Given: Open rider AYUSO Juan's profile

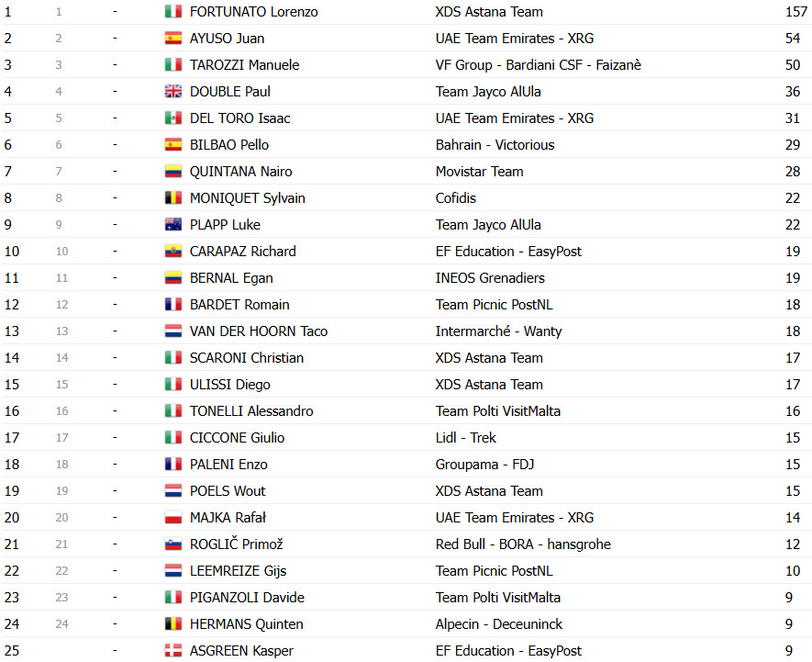Looking at the screenshot, I should click(227, 39).
